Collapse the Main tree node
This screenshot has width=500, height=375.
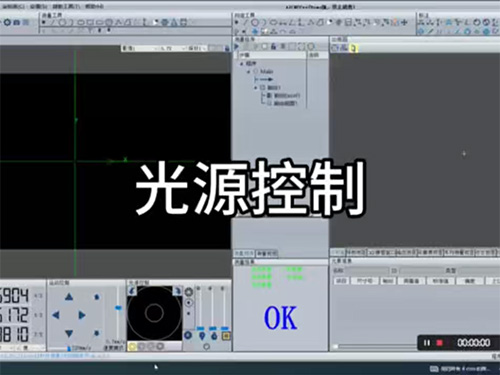pyautogui.click(x=249, y=71)
